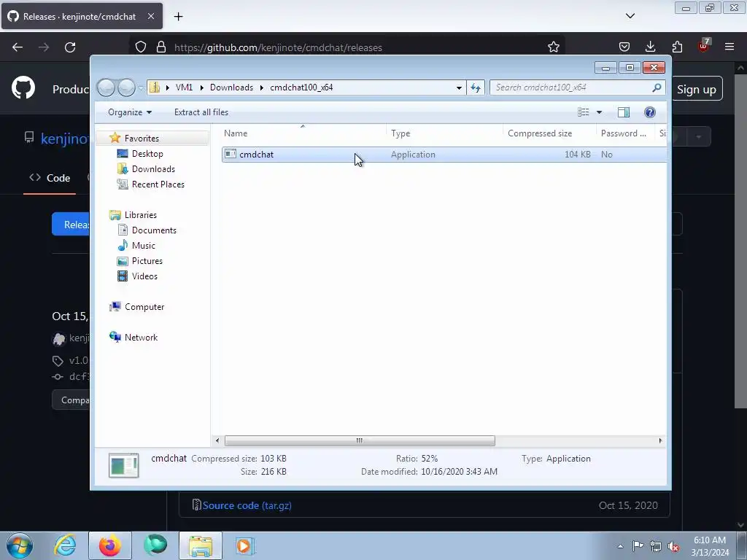Open Source code (tar.gz) link
This screenshot has width=747, height=560.
pyautogui.click(x=247, y=505)
